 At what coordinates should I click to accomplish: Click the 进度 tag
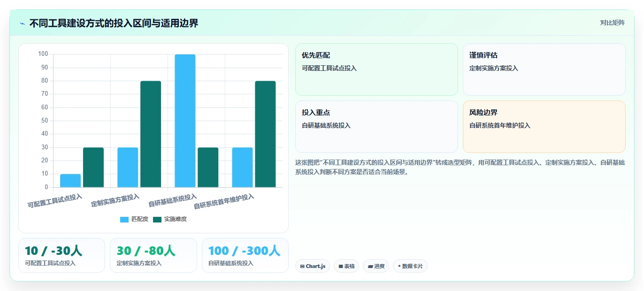pos(376,266)
